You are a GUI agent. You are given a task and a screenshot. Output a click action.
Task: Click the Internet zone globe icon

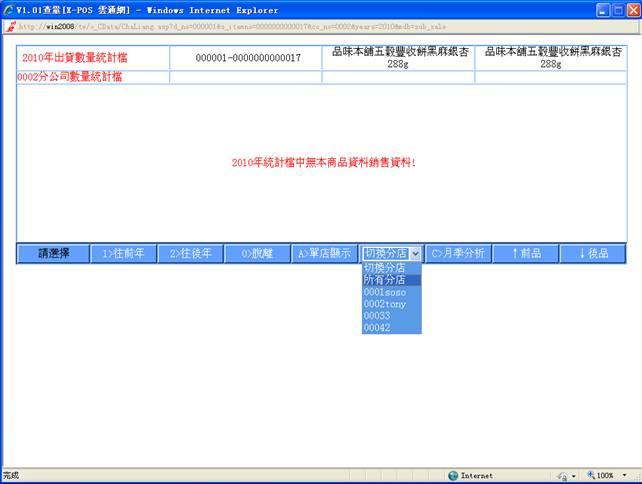point(453,476)
